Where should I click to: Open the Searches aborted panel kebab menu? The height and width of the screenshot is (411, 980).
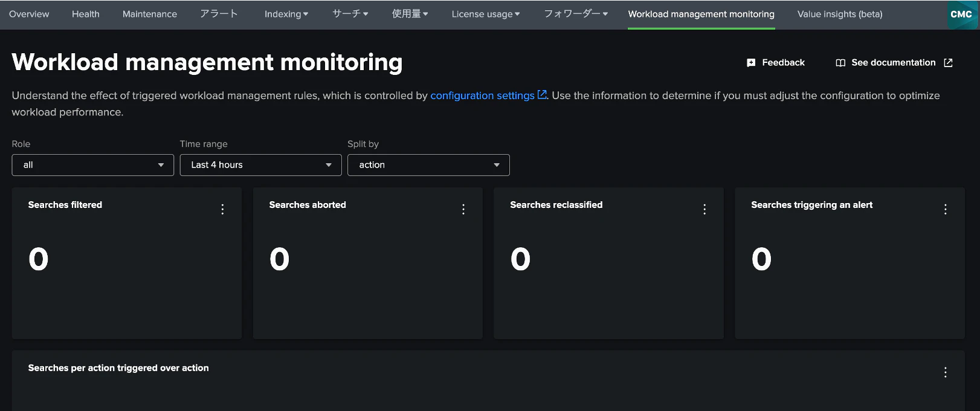click(463, 209)
